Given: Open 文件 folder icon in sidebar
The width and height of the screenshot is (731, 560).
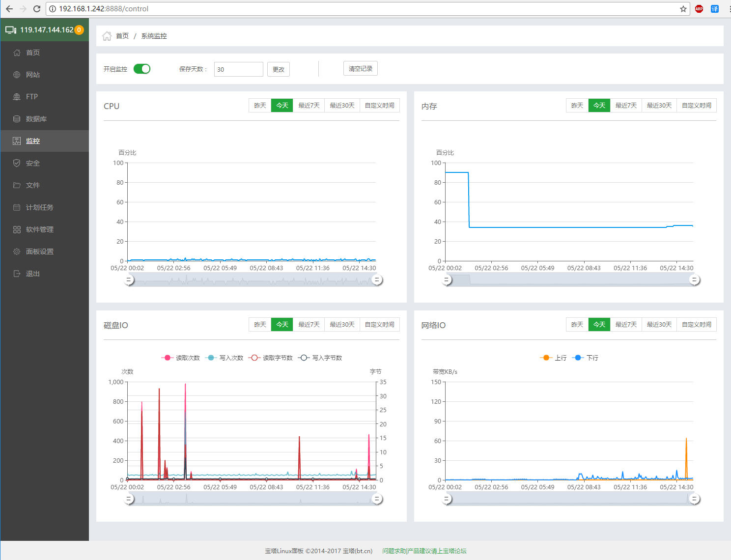Looking at the screenshot, I should (x=17, y=185).
